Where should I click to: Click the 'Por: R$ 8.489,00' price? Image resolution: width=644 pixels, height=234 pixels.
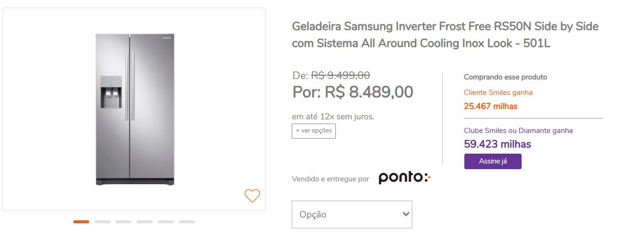coord(353,92)
